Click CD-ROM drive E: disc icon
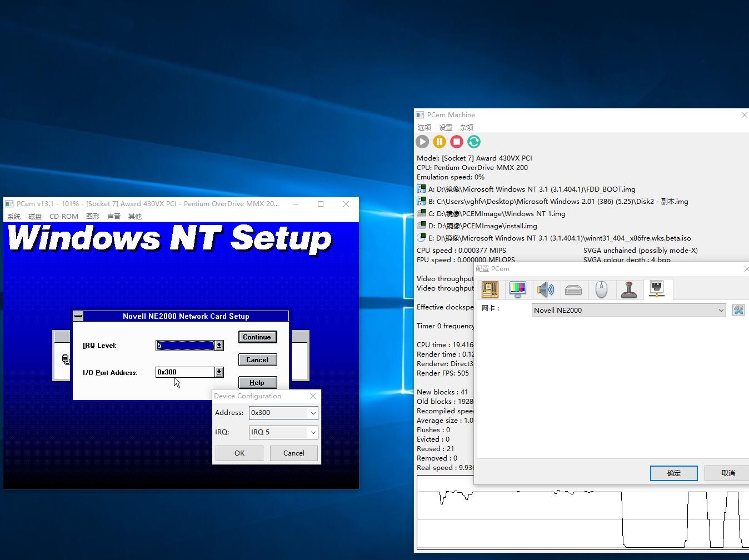 [x=421, y=238]
